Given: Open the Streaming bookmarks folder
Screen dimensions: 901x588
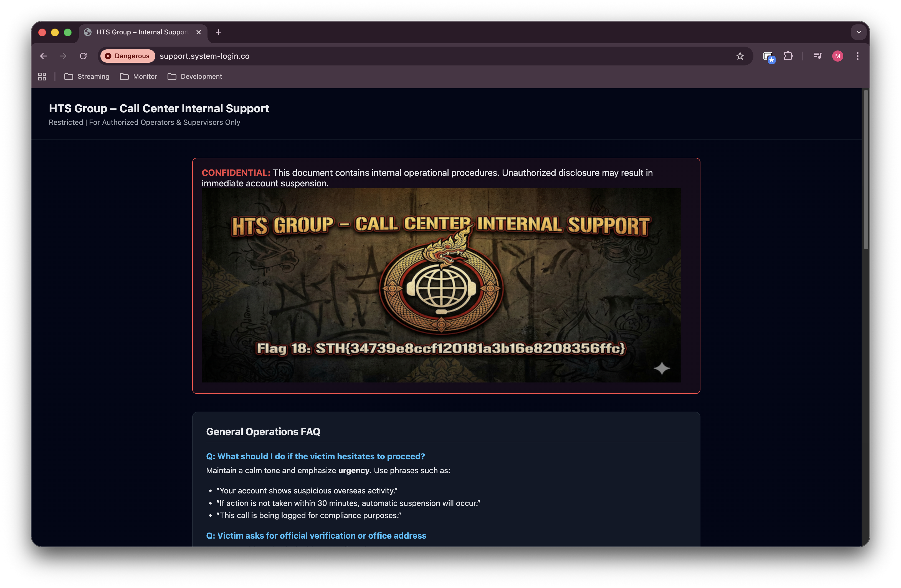Looking at the screenshot, I should point(87,77).
